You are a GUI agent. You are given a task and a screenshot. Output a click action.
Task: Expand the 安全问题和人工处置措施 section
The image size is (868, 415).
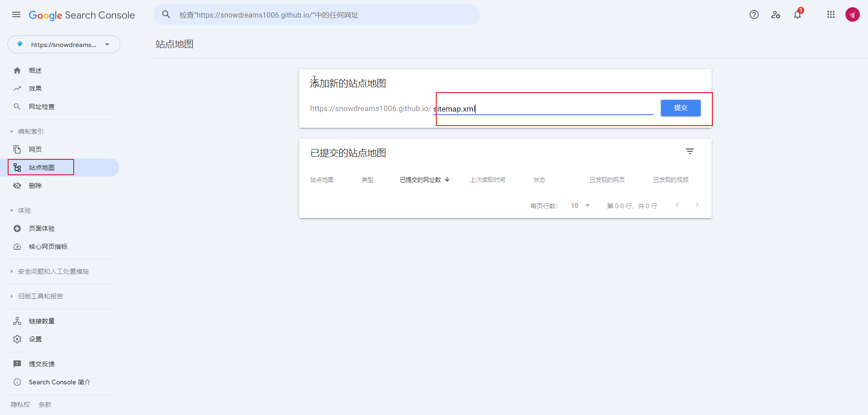click(50, 271)
